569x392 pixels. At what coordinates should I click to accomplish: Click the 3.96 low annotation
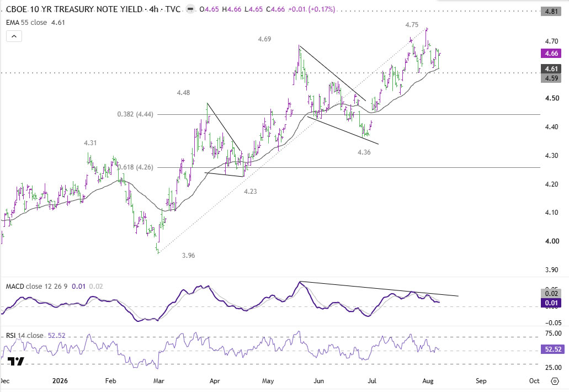[188, 256]
